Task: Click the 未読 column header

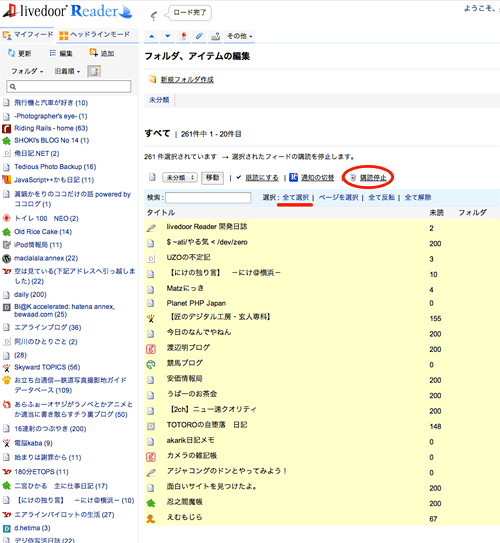Action: pos(436,213)
